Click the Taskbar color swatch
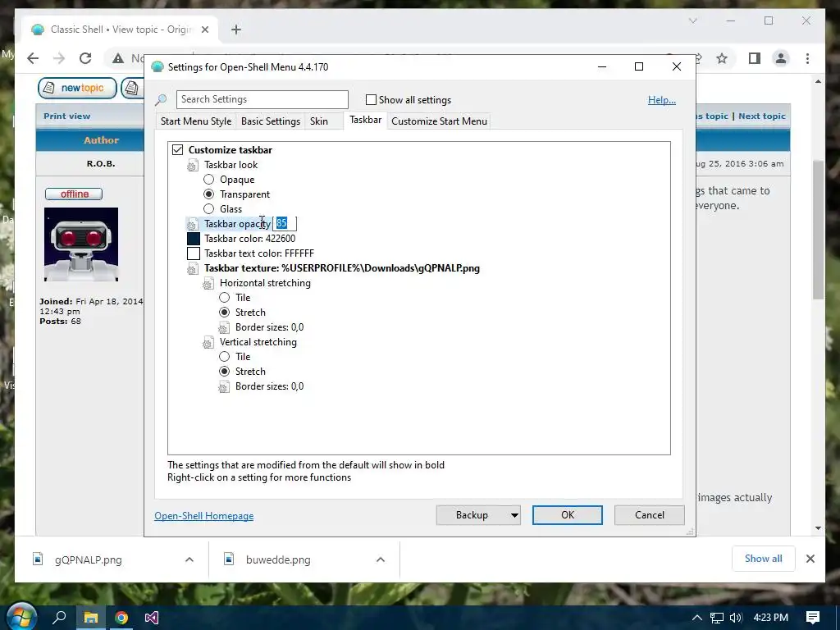 (x=194, y=239)
